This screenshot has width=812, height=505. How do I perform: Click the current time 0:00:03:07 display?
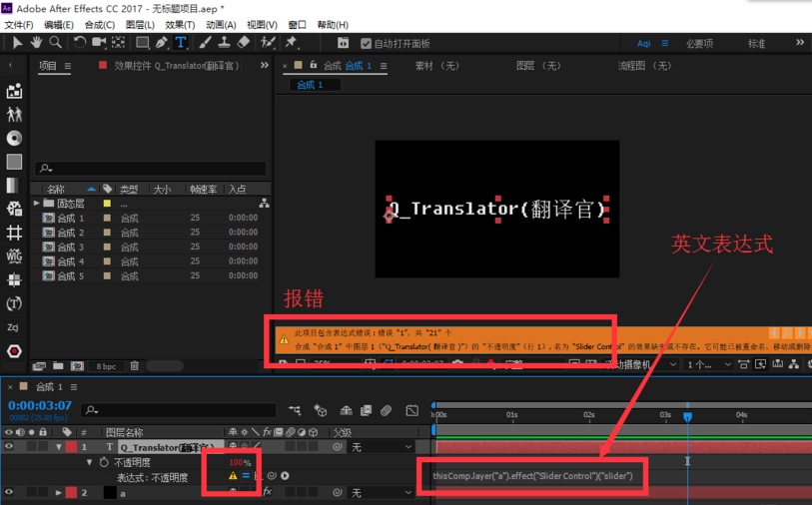[x=40, y=405]
